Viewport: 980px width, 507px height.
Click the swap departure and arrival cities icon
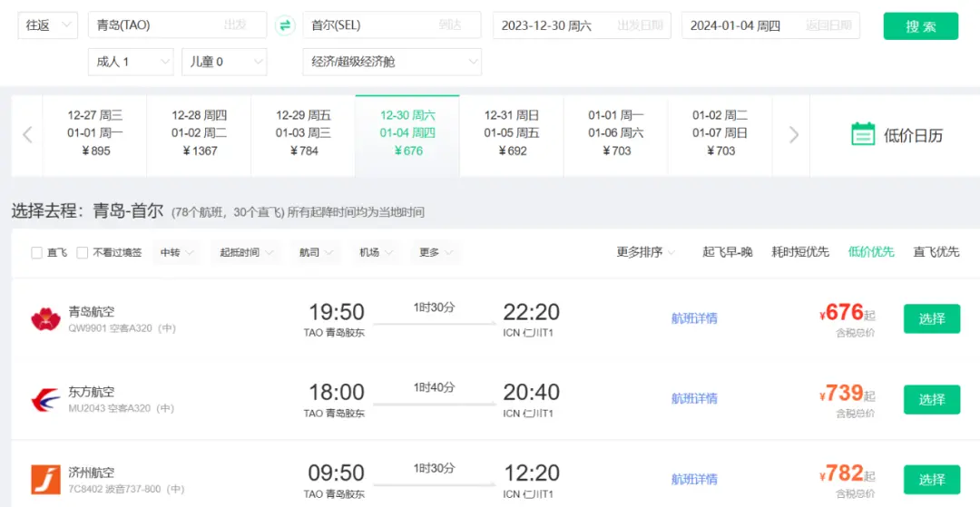tap(285, 25)
